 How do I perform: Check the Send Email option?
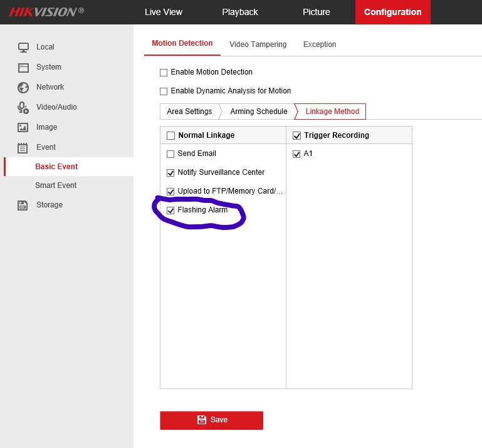170,154
